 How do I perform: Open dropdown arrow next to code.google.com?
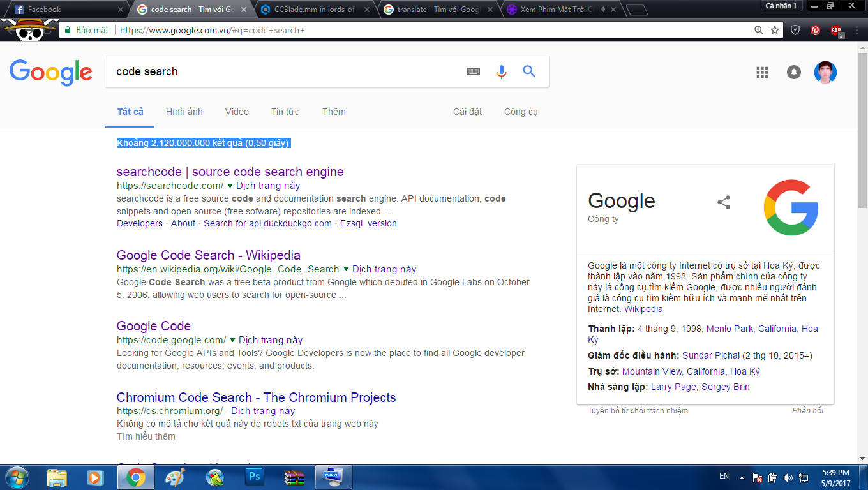click(x=232, y=340)
